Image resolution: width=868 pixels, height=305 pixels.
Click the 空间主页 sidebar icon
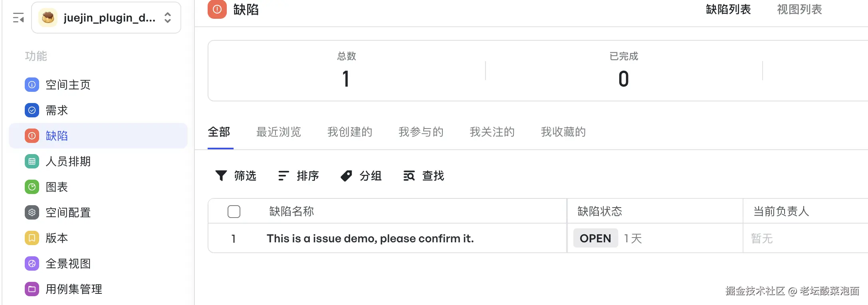coord(32,85)
